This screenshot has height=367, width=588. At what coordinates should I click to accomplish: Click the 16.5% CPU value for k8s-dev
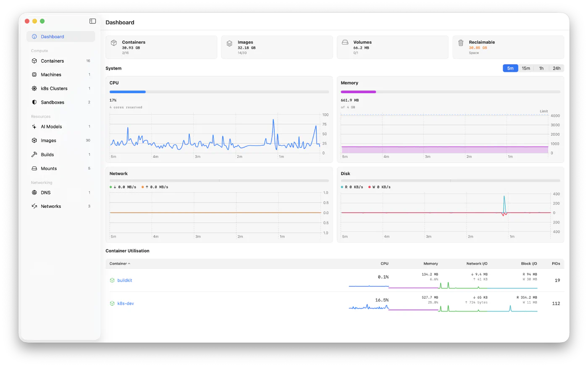[x=382, y=300]
